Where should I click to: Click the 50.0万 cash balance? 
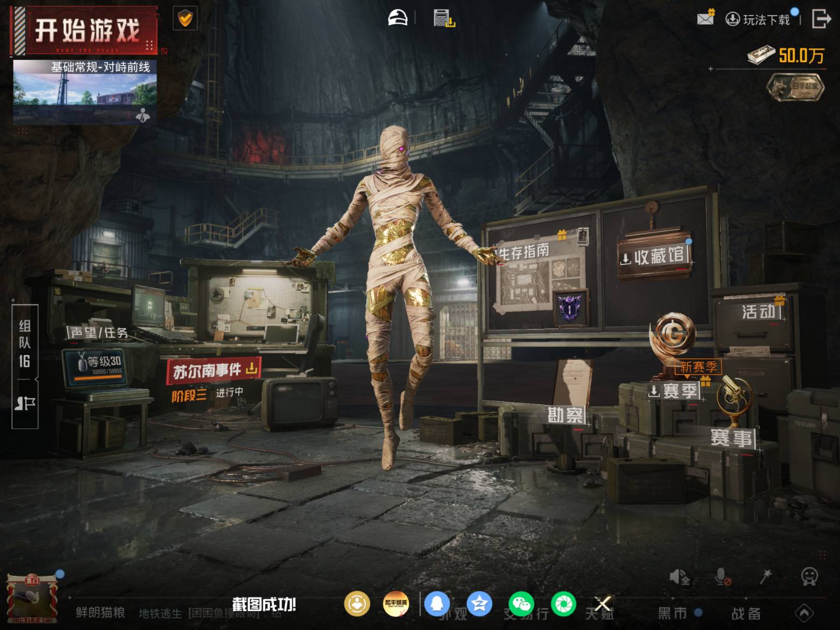click(786, 55)
